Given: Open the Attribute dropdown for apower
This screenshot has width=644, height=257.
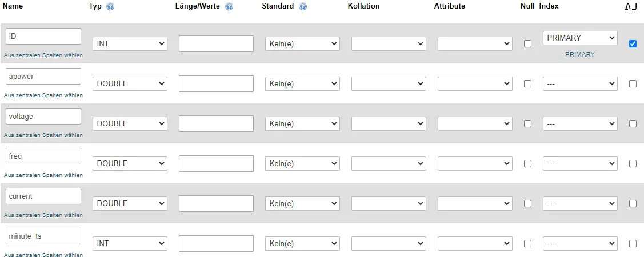Looking at the screenshot, I should (x=475, y=83).
